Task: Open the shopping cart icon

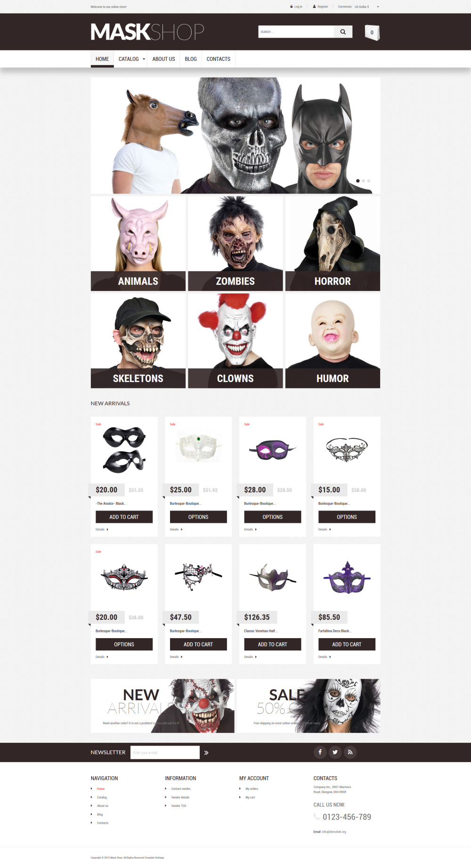Action: coord(372,32)
